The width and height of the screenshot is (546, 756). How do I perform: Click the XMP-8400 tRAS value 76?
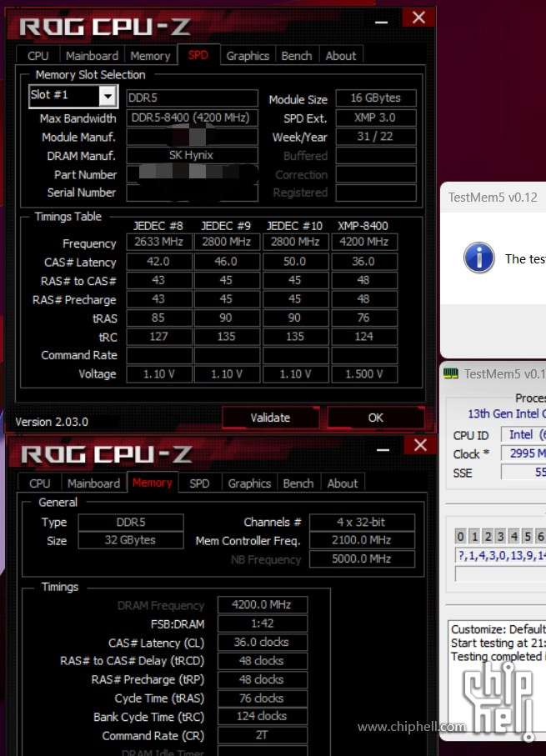tap(364, 318)
